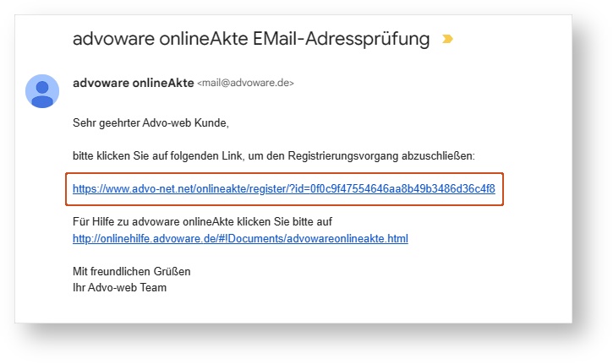Click the word abzuschließen in the instruction line
This screenshot has height=364, width=613.
pos(438,156)
